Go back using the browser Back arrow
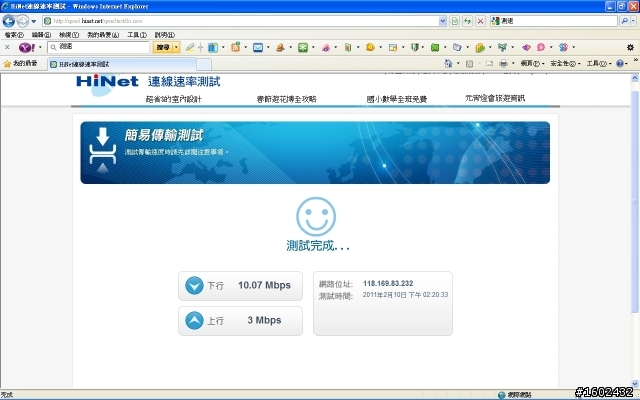 pos(9,21)
